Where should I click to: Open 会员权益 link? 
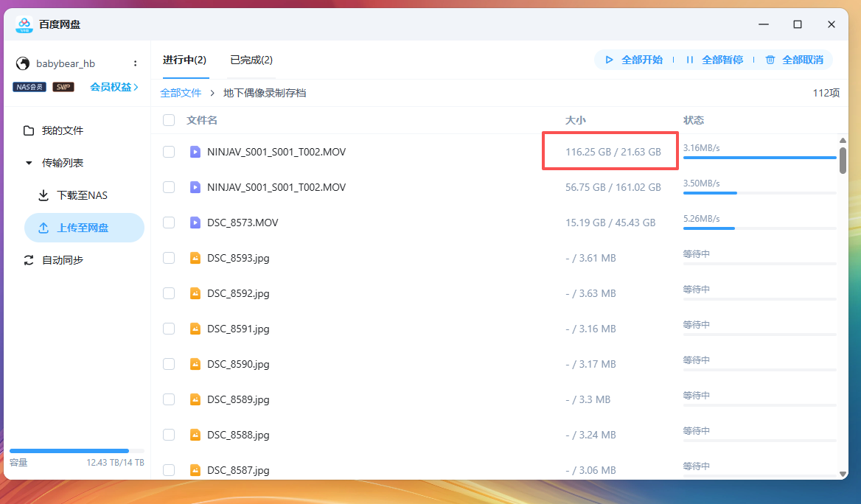tap(114, 87)
